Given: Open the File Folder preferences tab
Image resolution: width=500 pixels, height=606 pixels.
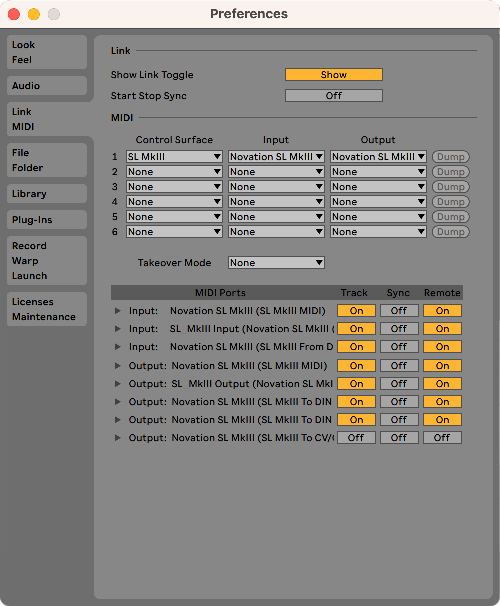Looking at the screenshot, I should pyautogui.click(x=47, y=160).
